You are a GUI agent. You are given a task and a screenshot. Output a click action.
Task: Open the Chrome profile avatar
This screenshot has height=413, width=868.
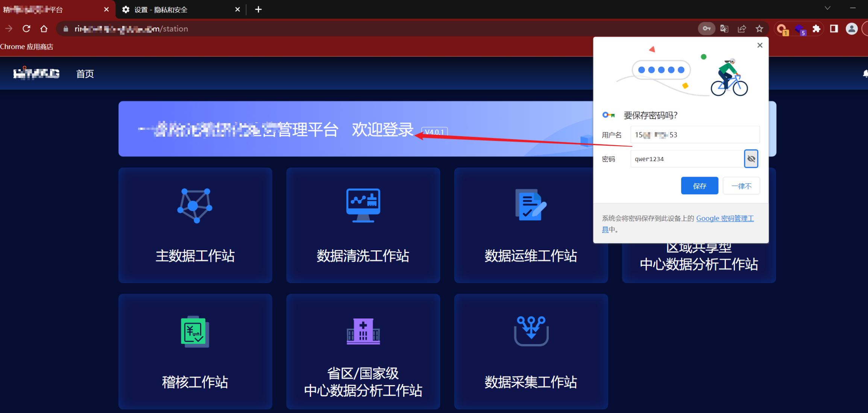851,29
